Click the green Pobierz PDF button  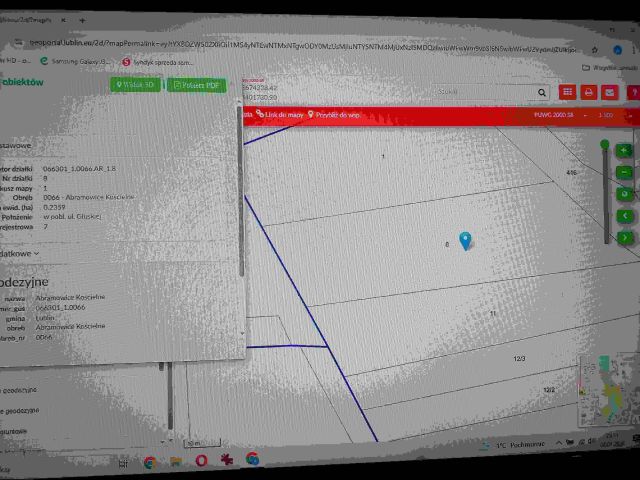pos(197,85)
